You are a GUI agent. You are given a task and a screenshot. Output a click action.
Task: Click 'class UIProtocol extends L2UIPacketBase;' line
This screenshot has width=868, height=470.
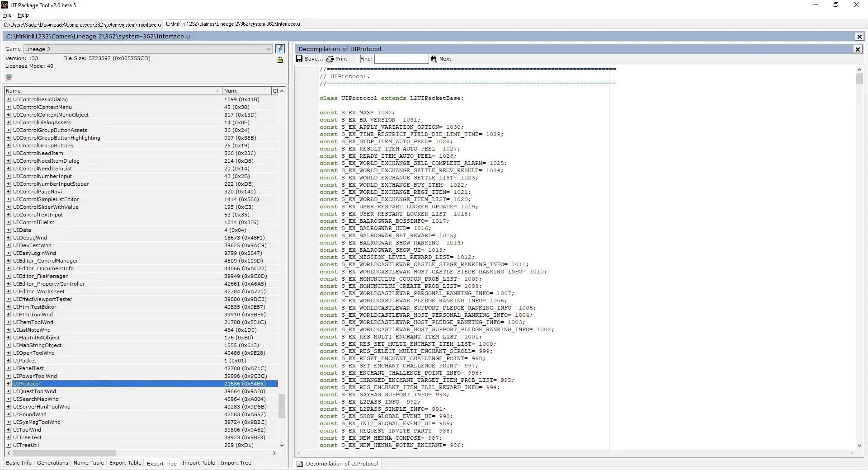click(392, 98)
